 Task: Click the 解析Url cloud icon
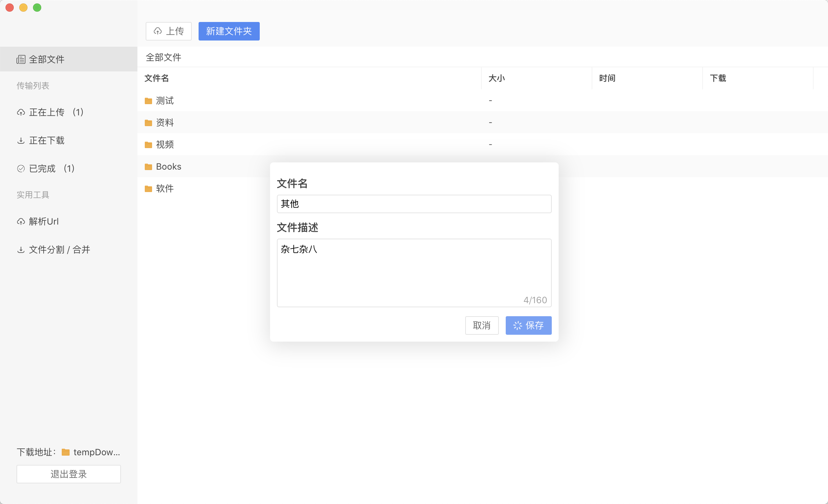tap(21, 221)
